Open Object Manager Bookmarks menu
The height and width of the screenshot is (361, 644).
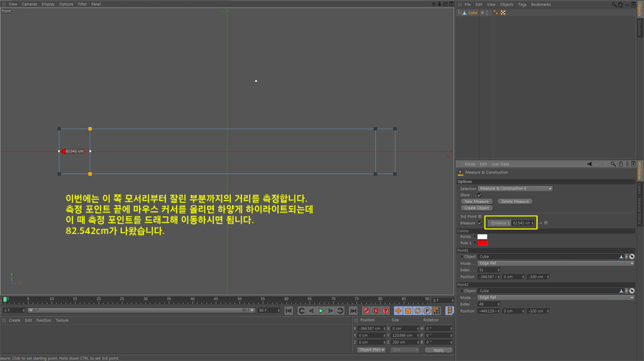click(540, 4)
